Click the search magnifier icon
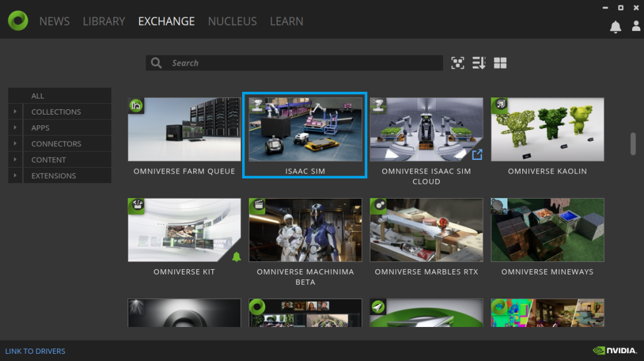Screen dimensions: 644x361 pos(156,63)
